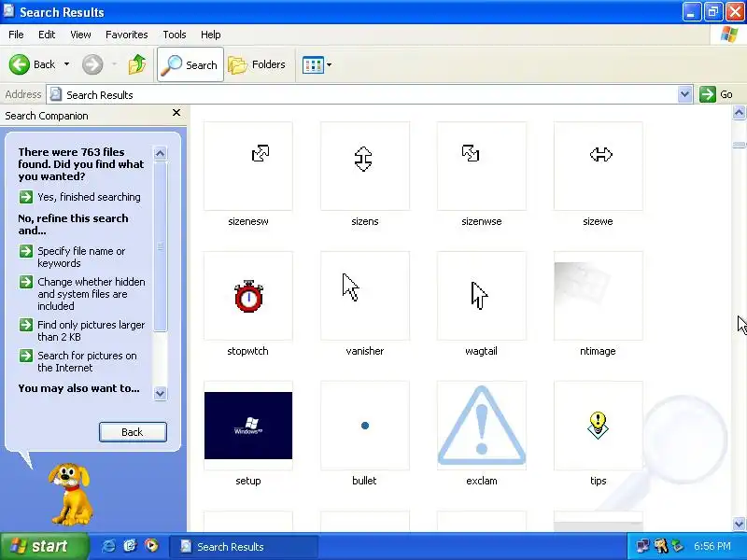The width and height of the screenshot is (747, 560).
Task: Launch Internet Explorer from Quick Launch
Action: point(108,546)
